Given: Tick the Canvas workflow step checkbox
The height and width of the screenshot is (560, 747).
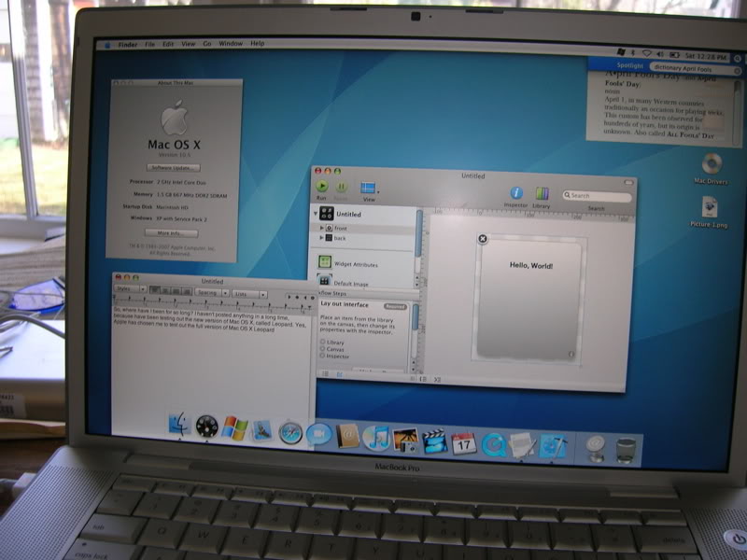Looking at the screenshot, I should (322, 348).
